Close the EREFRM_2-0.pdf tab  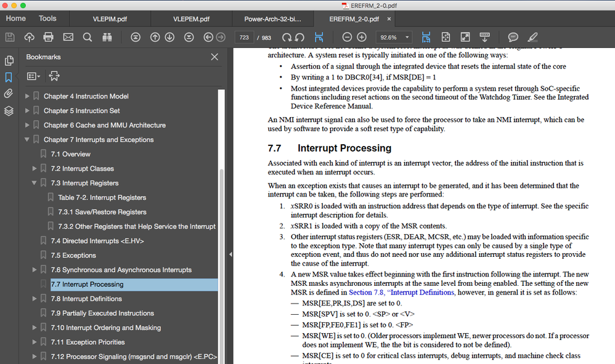389,19
